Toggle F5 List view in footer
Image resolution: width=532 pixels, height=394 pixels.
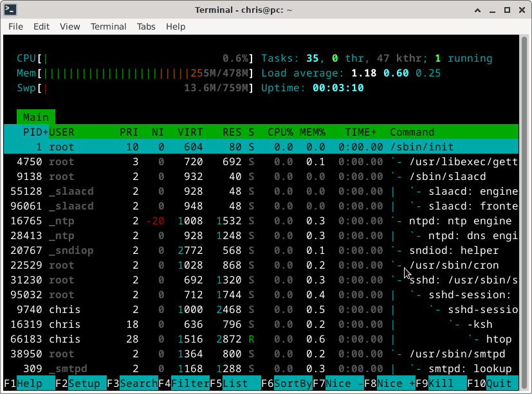[x=235, y=384]
